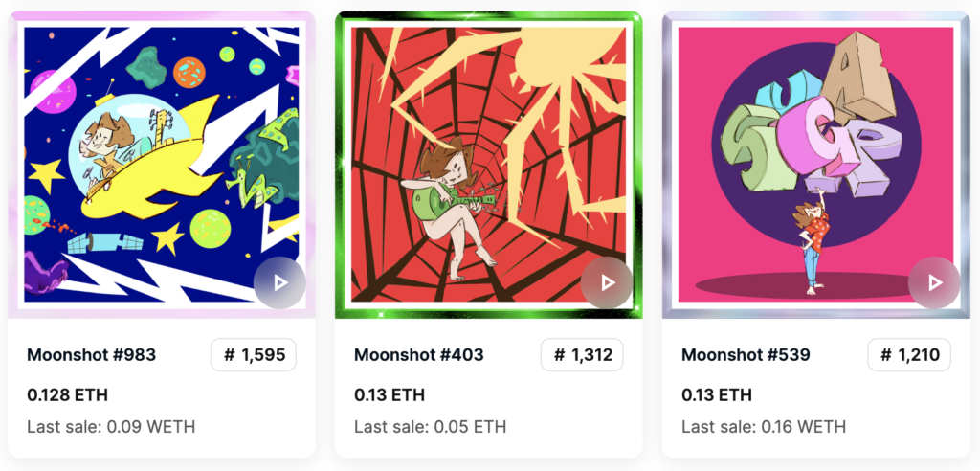Click the 0.13 ETH price of Moonshot #403
This screenshot has width=980, height=471.
tap(389, 394)
